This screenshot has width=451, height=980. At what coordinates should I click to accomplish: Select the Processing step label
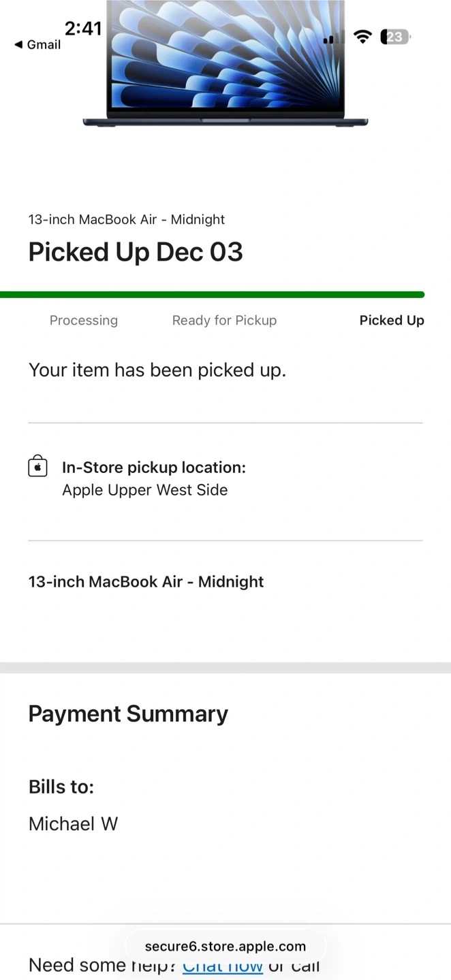[84, 321]
